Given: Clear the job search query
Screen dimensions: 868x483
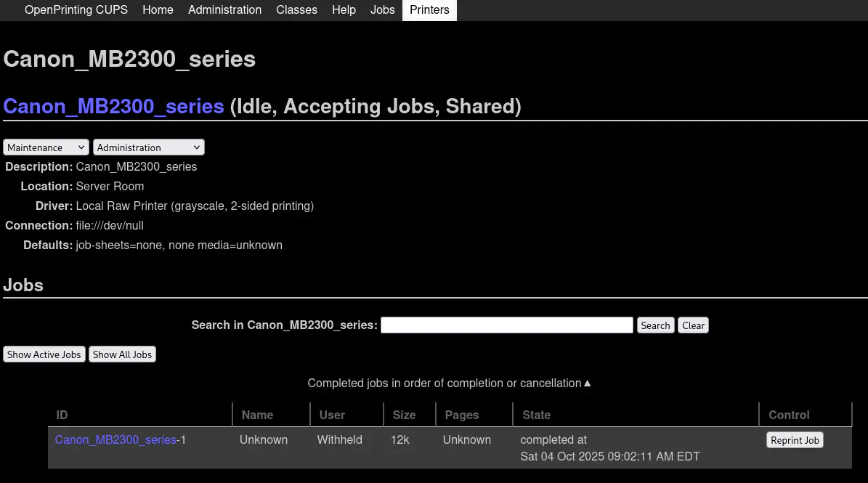Looking at the screenshot, I should 693,325.
